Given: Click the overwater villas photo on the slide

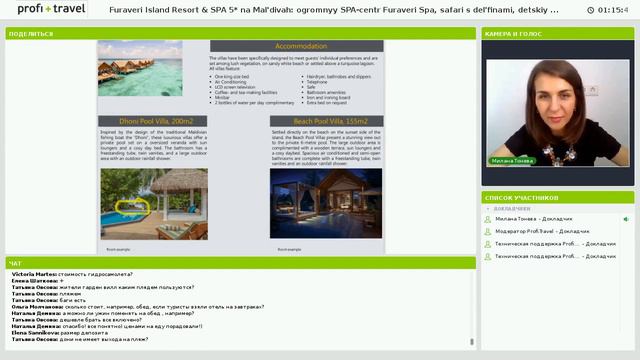Looking at the screenshot, I should (140, 68).
